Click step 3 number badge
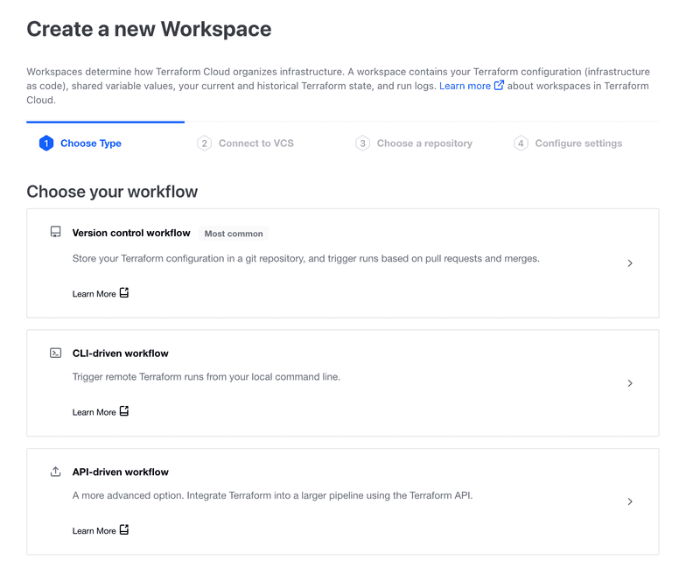Image resolution: width=700 pixels, height=588 pixels. point(362,143)
